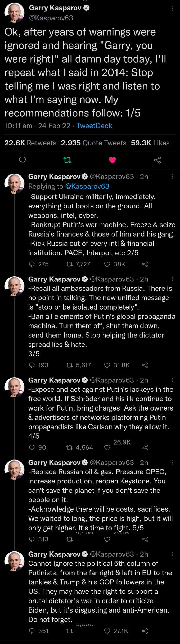180x644 pixels.
Task: Open more options on the main tweet
Action: pos(172,9)
